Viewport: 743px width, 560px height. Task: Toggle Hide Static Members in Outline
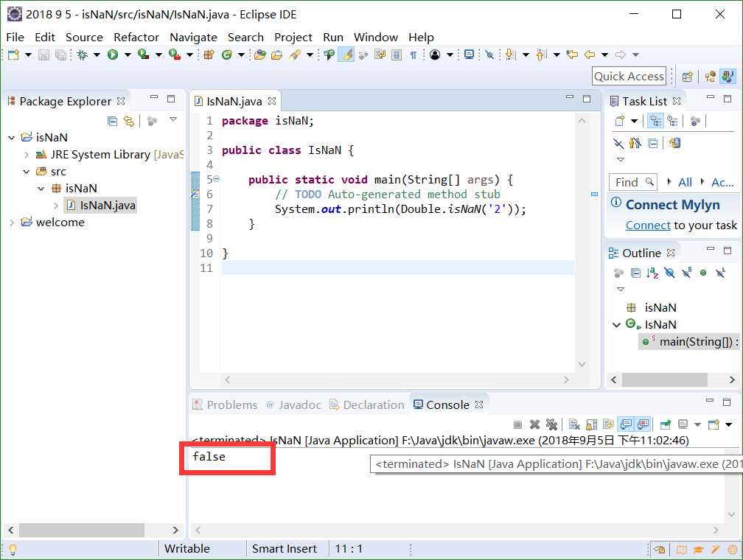coord(687,273)
